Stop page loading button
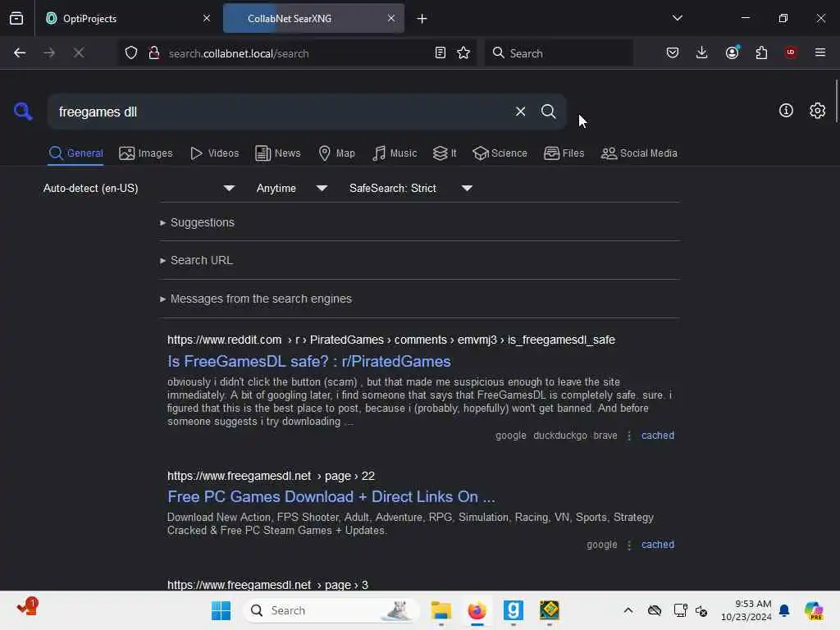Image resolution: width=840 pixels, height=630 pixels. click(79, 52)
